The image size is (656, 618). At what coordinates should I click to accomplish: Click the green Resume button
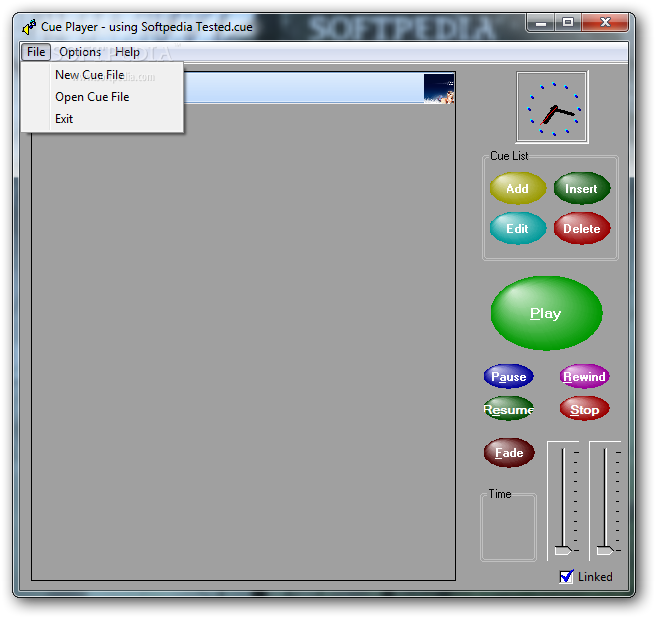click(508, 409)
